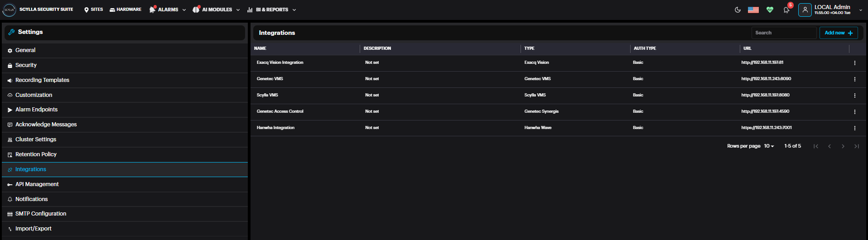This screenshot has width=868, height=240.
Task: Click the Scylla logo icon
Action: pyautogui.click(x=9, y=10)
